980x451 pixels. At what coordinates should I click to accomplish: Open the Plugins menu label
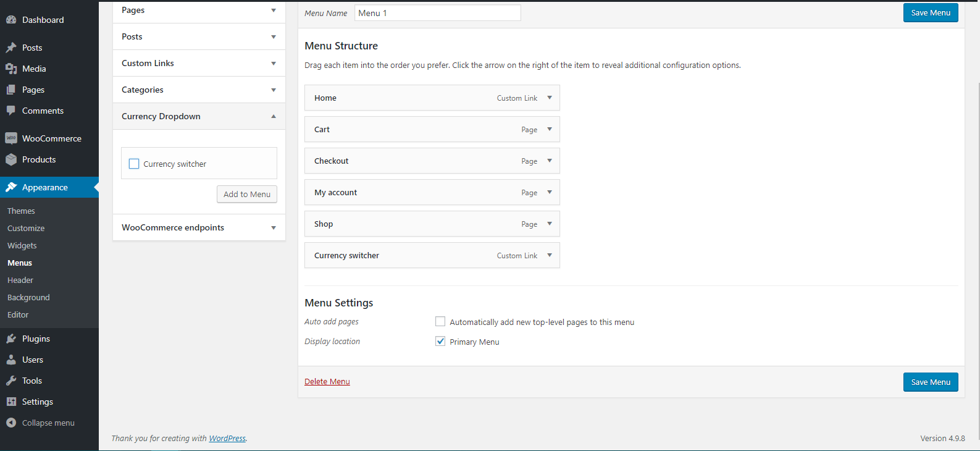pos(36,339)
